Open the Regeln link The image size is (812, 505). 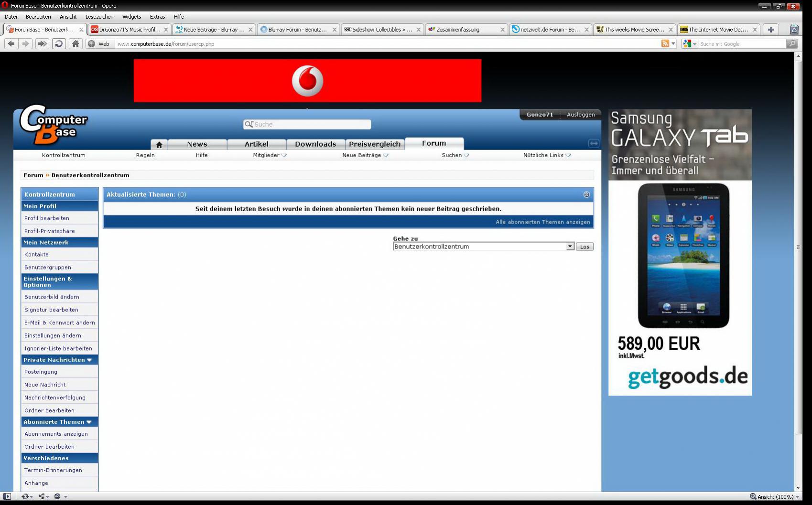pos(145,155)
